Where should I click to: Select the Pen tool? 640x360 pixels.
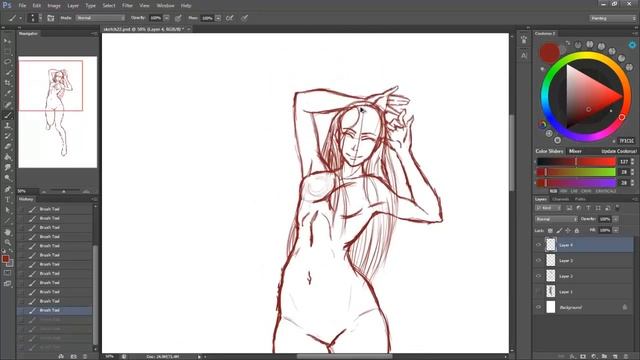(7, 189)
